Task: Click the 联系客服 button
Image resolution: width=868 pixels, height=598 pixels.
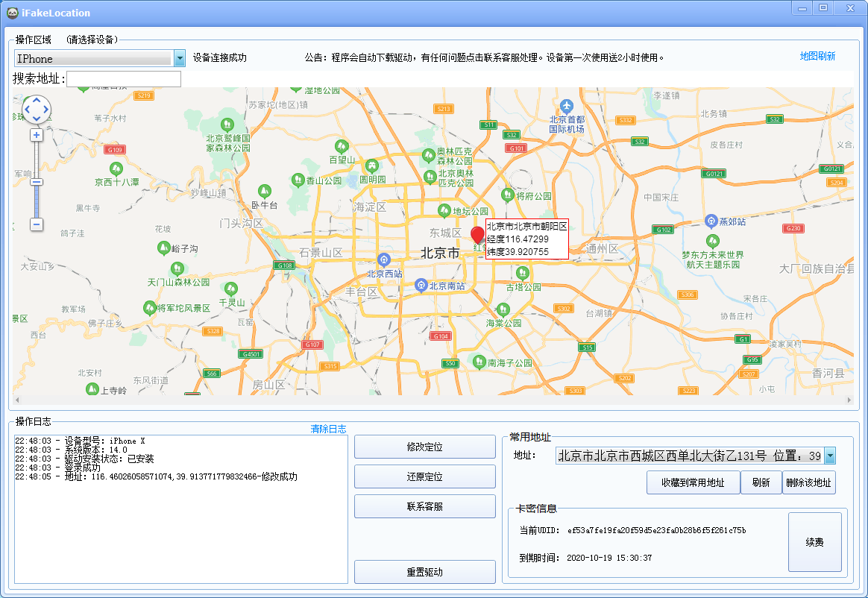Action: tap(424, 506)
